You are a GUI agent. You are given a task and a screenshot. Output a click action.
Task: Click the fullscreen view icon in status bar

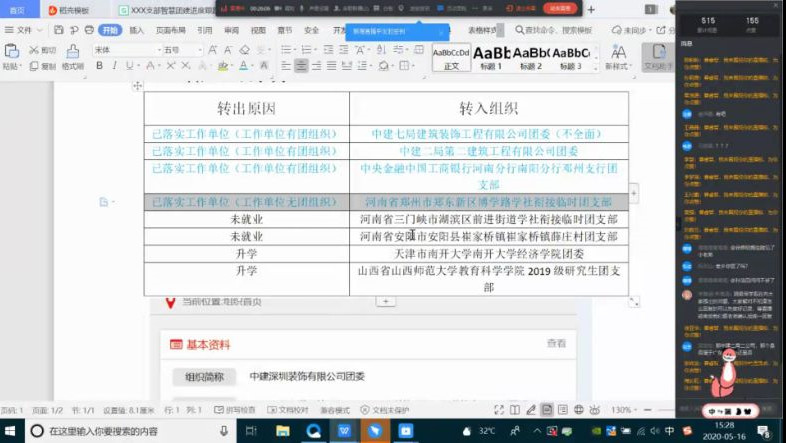499,410
